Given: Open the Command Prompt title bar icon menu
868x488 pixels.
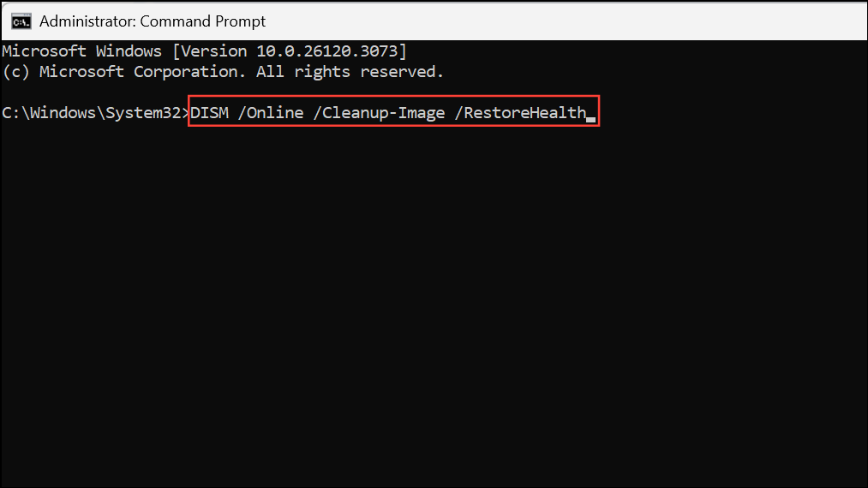Looking at the screenshot, I should [21, 21].
